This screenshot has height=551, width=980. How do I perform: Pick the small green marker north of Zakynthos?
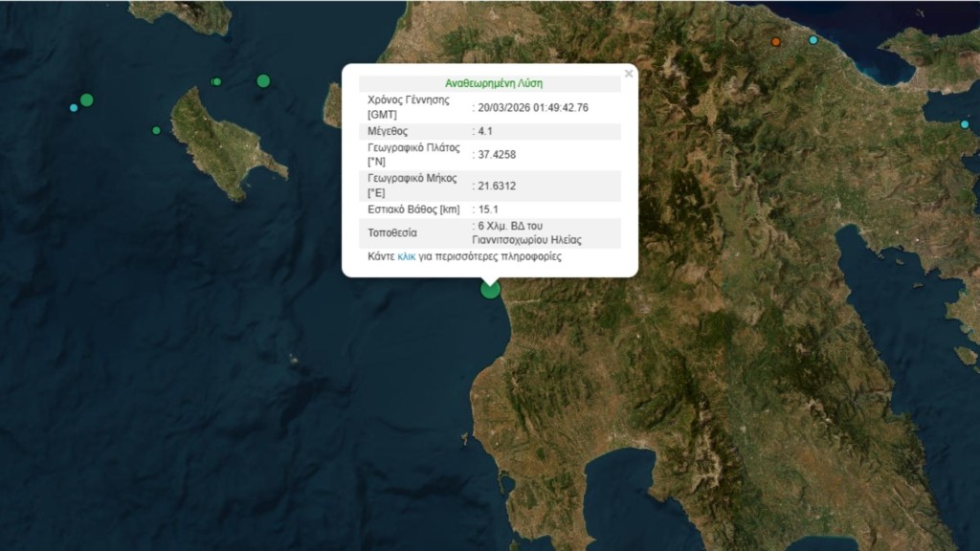216,81
